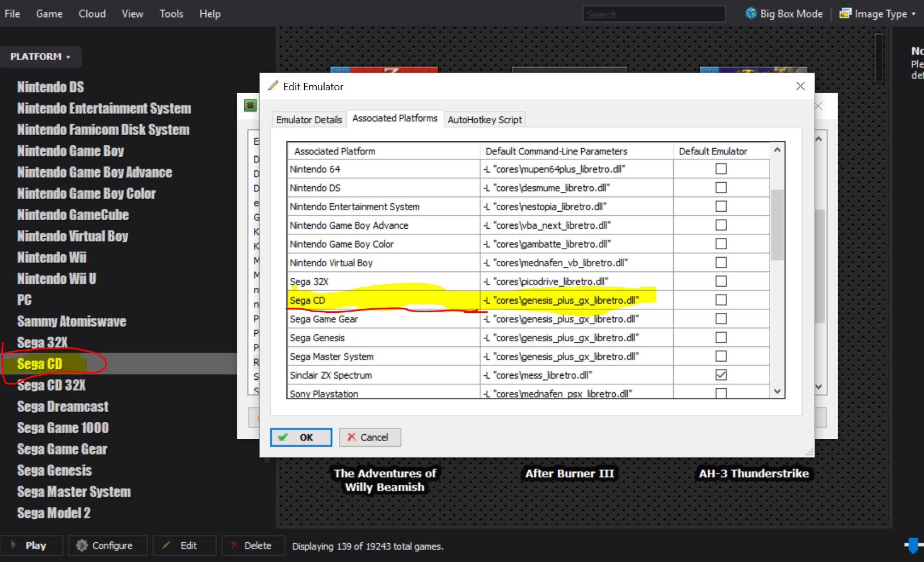Close the Edit Emulator dialog
924x562 pixels.
point(800,86)
